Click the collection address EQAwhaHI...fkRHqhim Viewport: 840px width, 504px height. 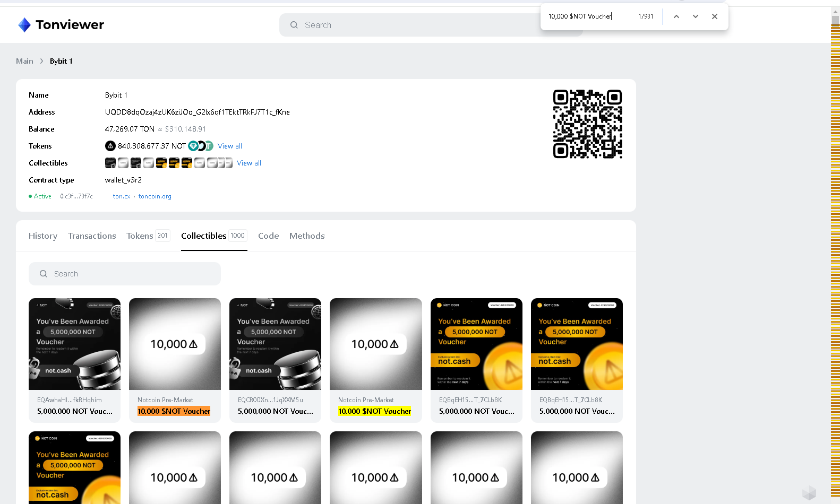pos(70,400)
